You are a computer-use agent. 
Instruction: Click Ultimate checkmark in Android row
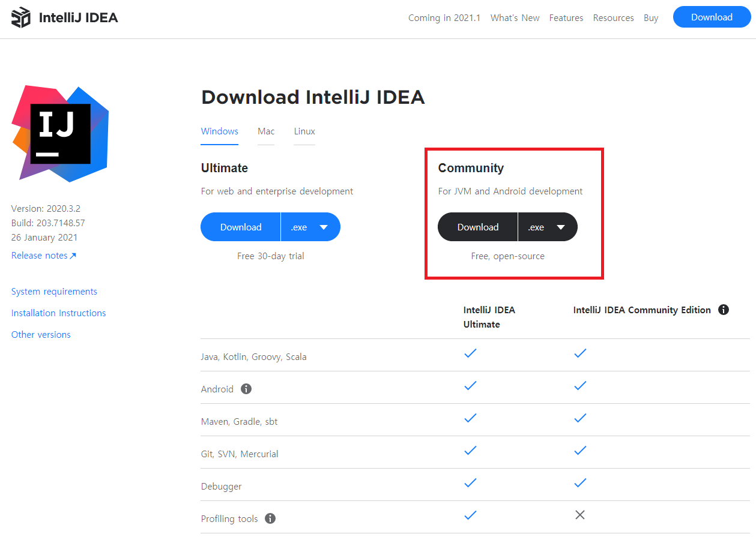click(471, 386)
